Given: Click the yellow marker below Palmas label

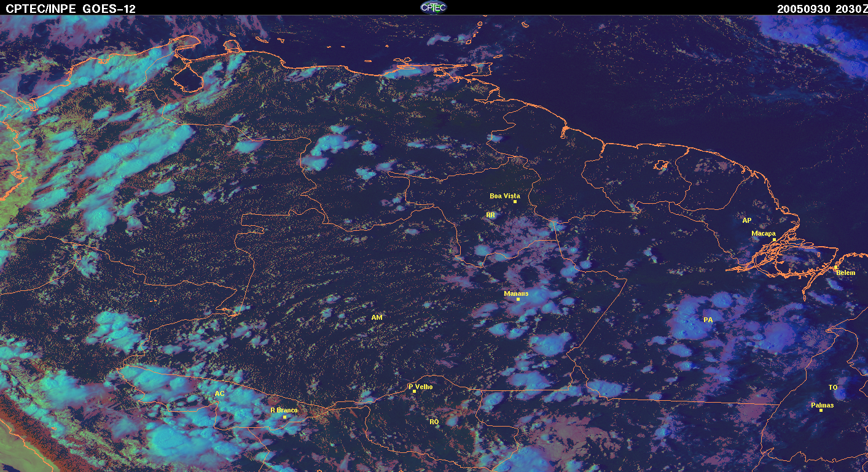Looking at the screenshot, I should (821, 410).
